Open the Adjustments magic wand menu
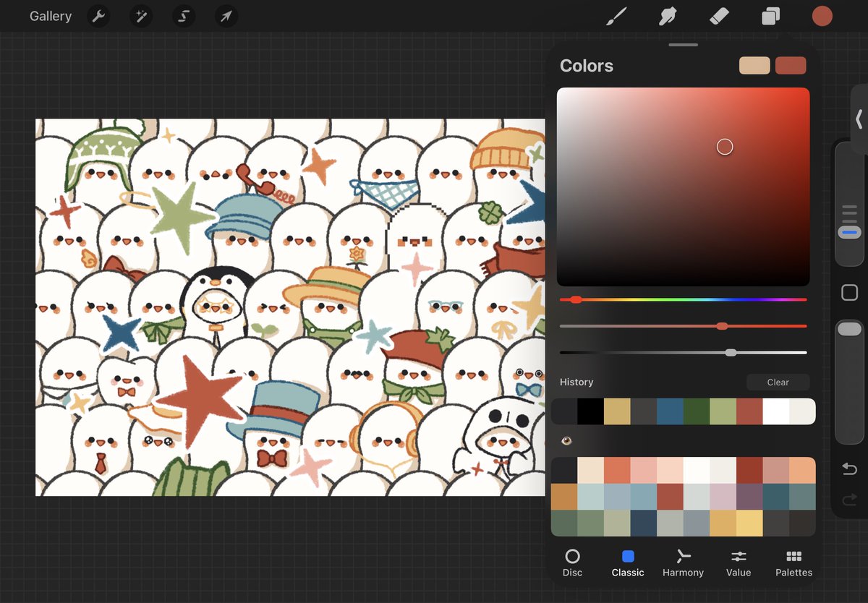The width and height of the screenshot is (868, 603). point(141,16)
